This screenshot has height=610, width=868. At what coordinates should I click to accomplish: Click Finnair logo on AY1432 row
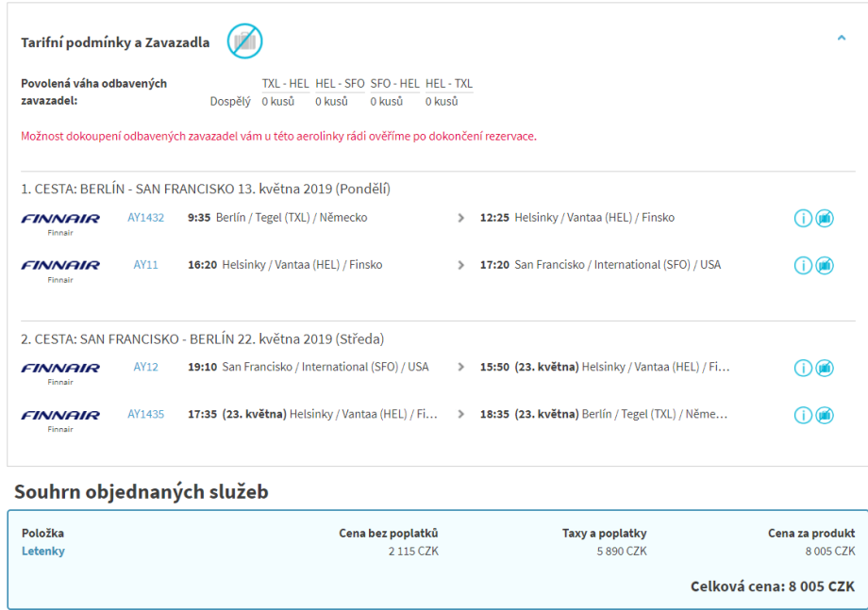[x=60, y=220]
